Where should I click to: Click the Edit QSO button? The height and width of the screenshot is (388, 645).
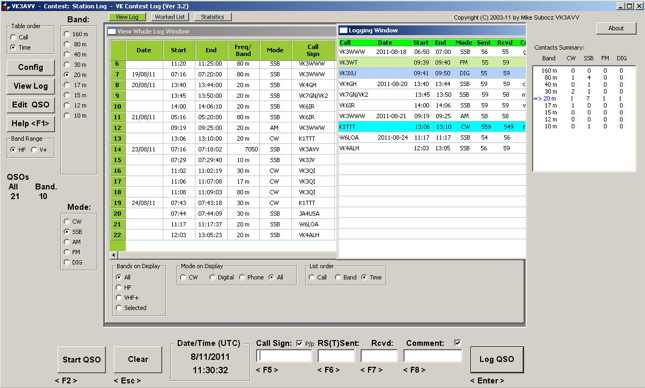click(x=30, y=105)
